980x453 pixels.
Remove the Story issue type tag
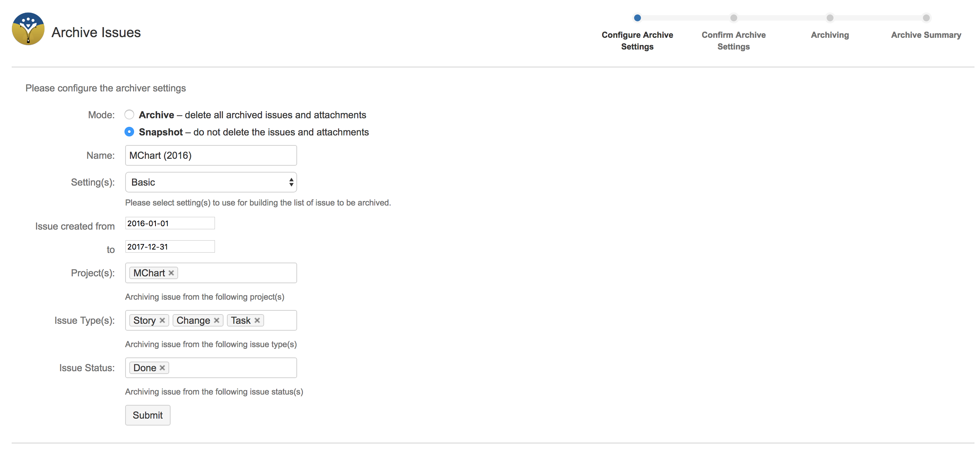(x=162, y=320)
